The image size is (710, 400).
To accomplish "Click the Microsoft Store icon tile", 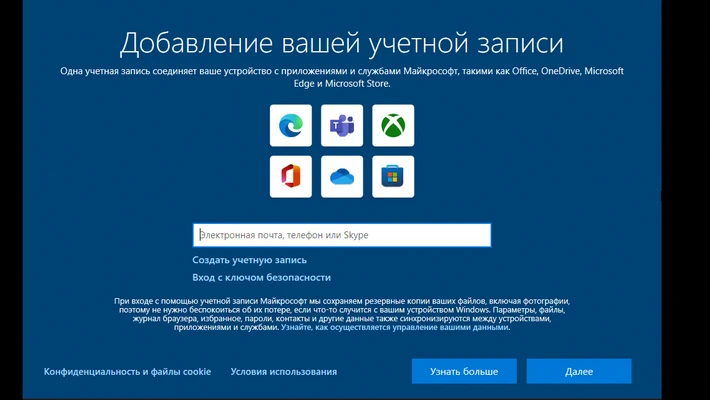I will tap(393, 177).
